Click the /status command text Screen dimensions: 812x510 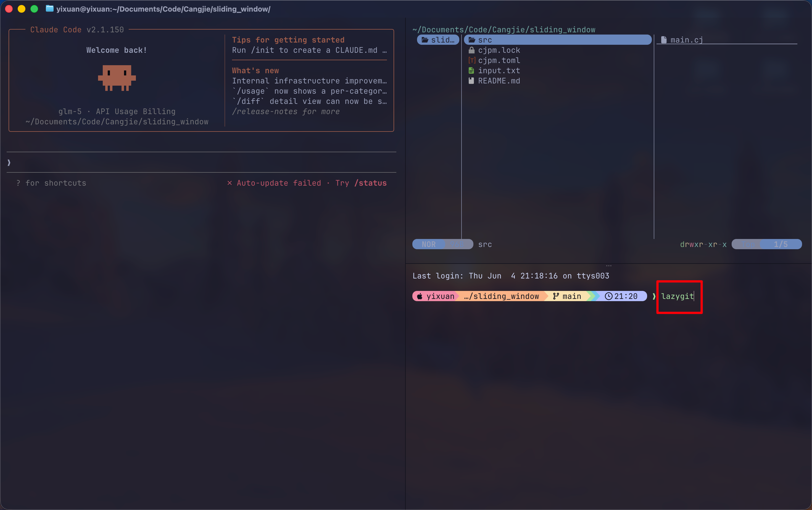click(370, 183)
